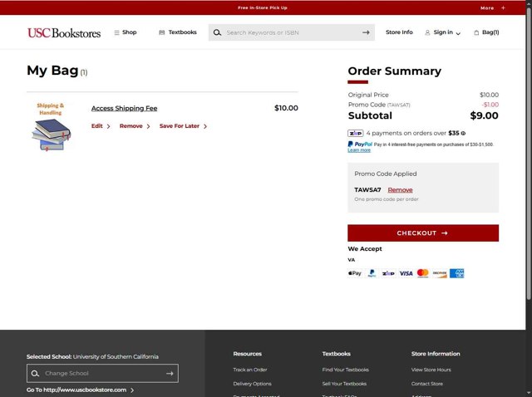532x397 pixels.
Task: Remove Access Shipping Fee from bag
Action: pos(135,126)
